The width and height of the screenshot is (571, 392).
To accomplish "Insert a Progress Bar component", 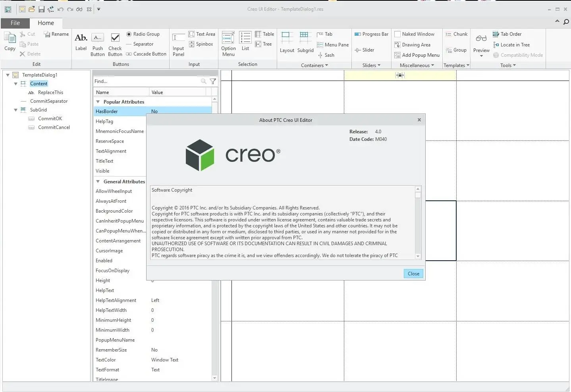I will pyautogui.click(x=371, y=34).
